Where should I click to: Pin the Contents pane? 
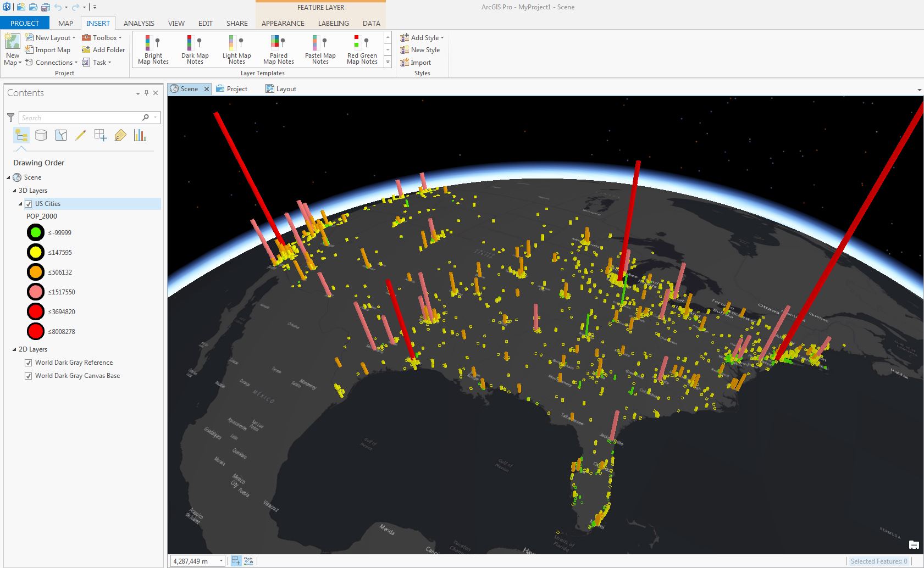146,93
